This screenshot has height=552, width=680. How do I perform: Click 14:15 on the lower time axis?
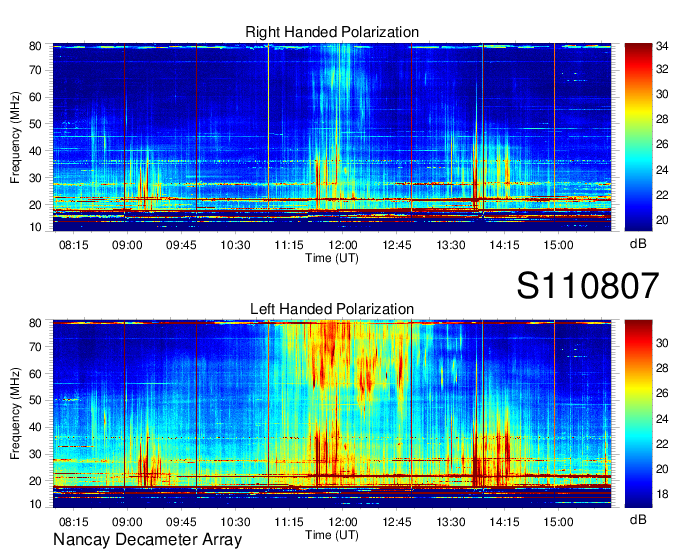click(x=504, y=522)
